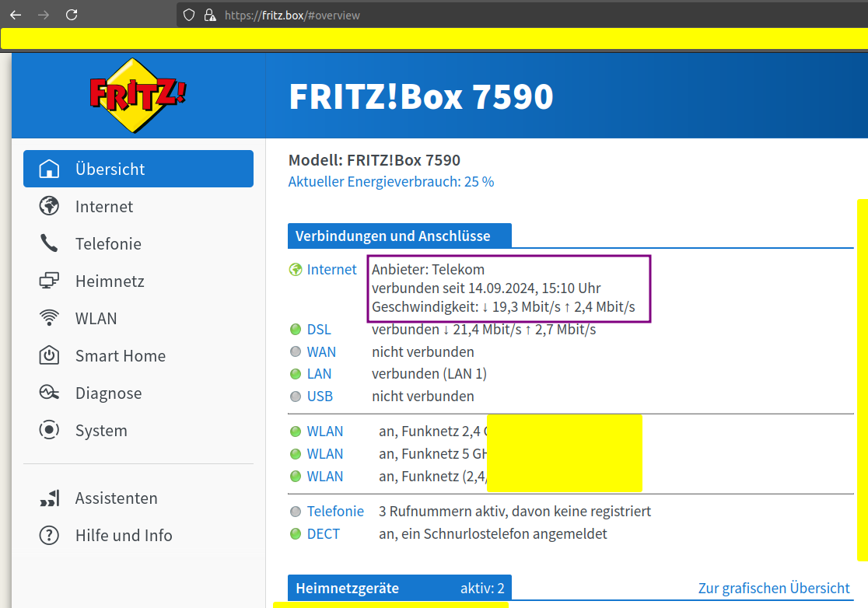Click the WAN status nicht verbunden
Screen dimensions: 868x608
423,352
